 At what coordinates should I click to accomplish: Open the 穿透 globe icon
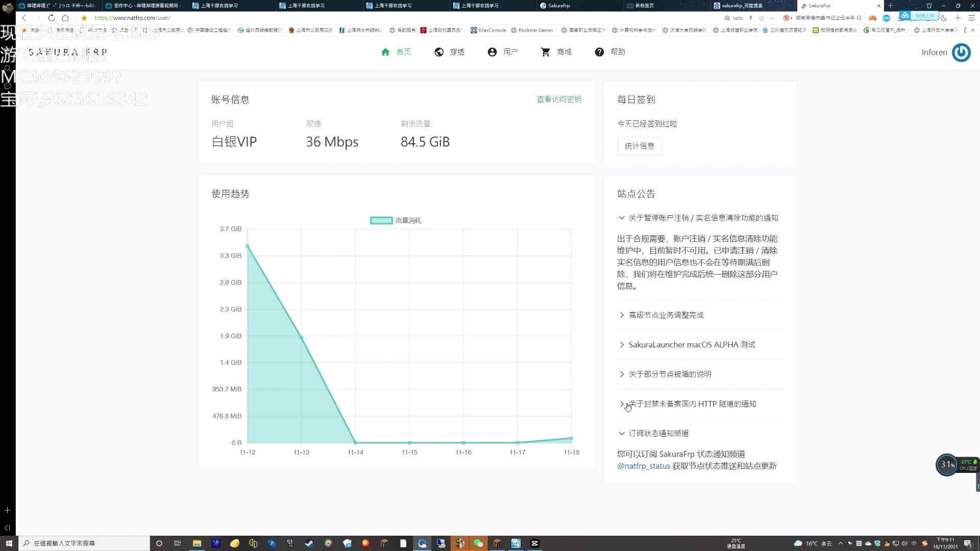click(x=439, y=52)
